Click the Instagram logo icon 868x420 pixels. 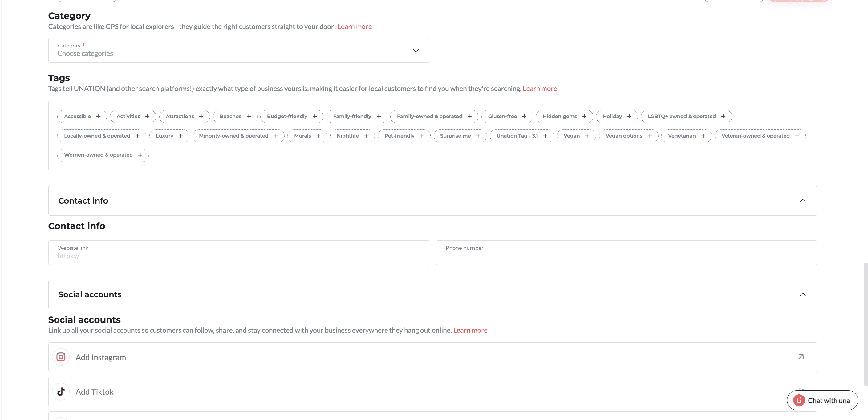coord(61,357)
